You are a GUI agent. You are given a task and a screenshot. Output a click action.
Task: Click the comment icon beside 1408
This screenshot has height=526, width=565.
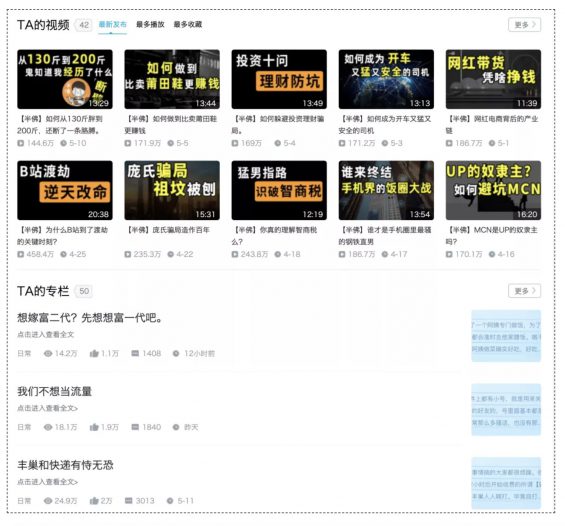click(135, 353)
